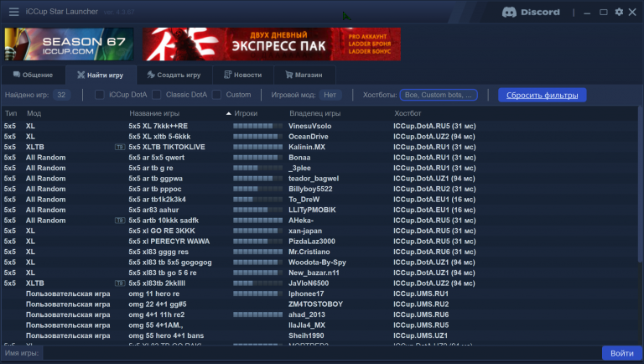Select game omg 11 hero re
This screenshot has height=364, width=644.
(x=320, y=294)
